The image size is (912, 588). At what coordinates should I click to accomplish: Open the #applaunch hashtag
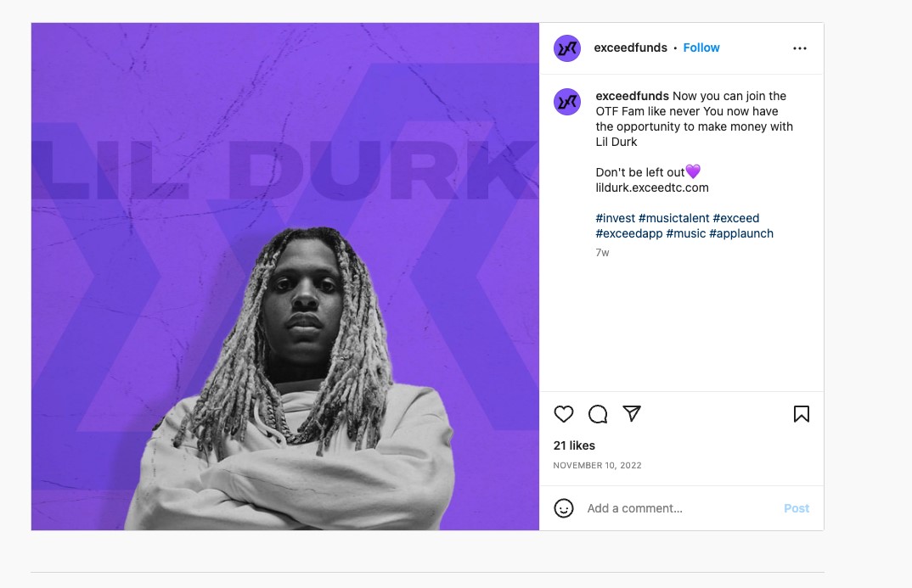pos(741,233)
